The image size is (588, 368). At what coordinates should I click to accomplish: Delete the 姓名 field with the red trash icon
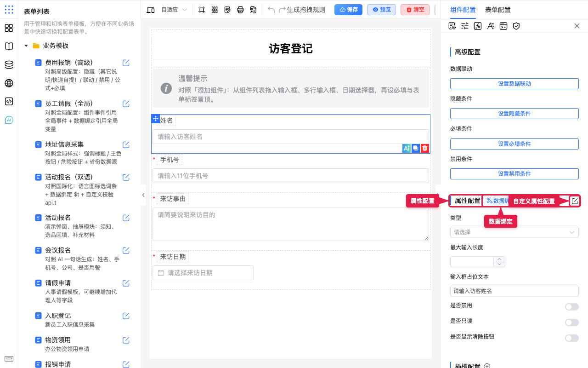425,148
